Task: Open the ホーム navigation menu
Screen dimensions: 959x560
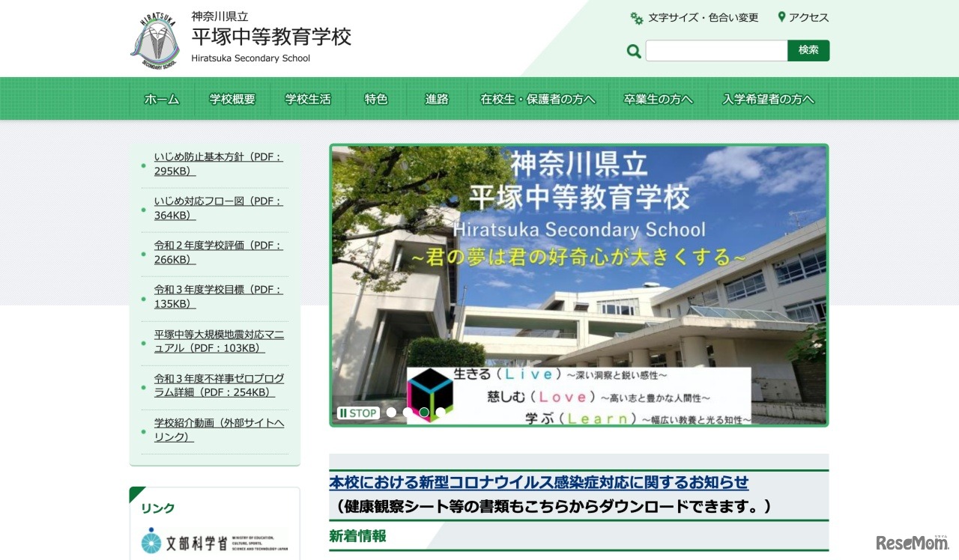Action: (162, 98)
